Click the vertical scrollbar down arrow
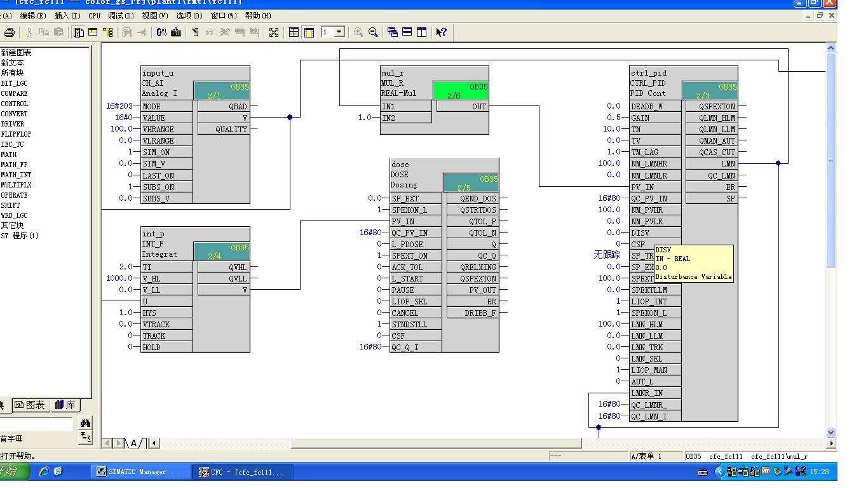This screenshot has height=488, width=868. click(x=831, y=432)
